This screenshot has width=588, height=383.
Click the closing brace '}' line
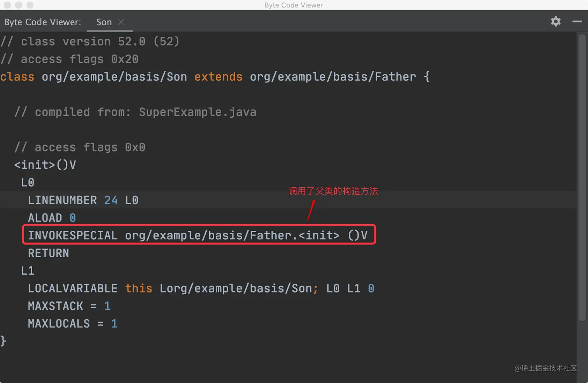pos(3,341)
